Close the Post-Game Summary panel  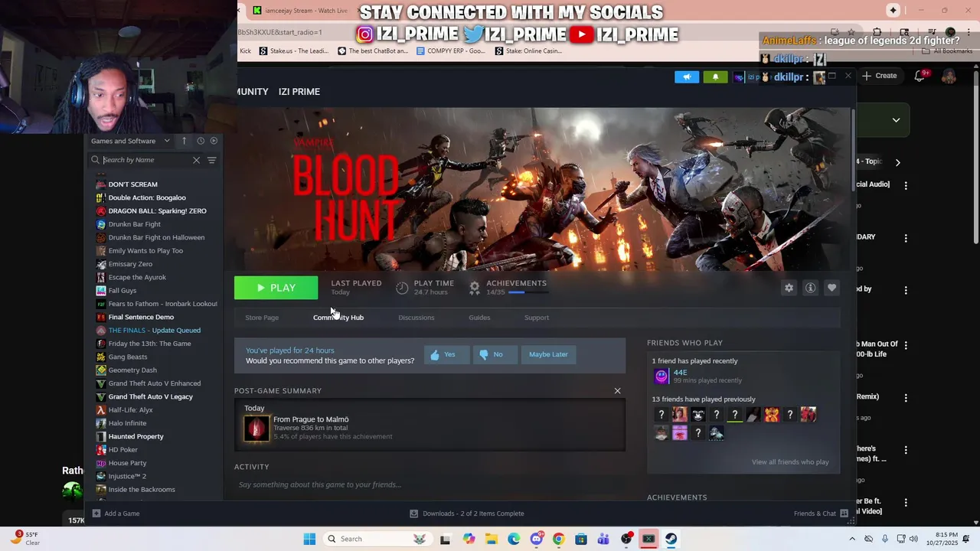click(x=617, y=391)
